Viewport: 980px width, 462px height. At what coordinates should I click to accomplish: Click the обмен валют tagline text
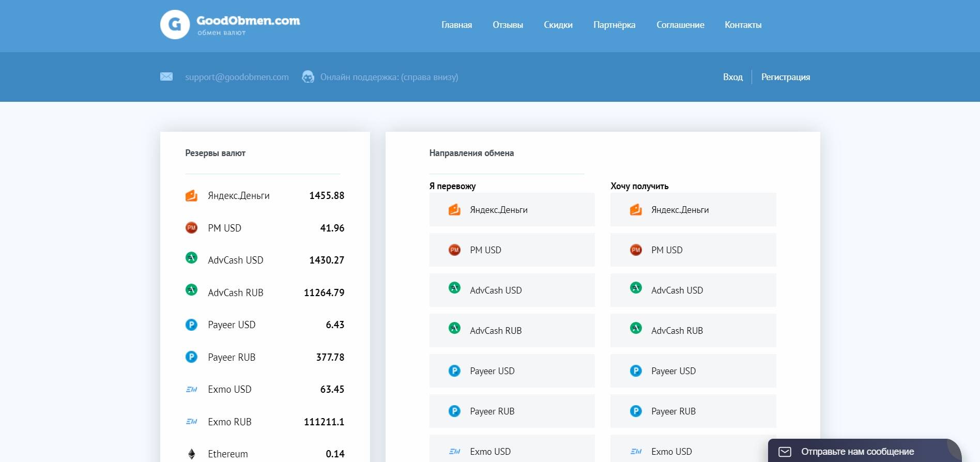pyautogui.click(x=221, y=33)
